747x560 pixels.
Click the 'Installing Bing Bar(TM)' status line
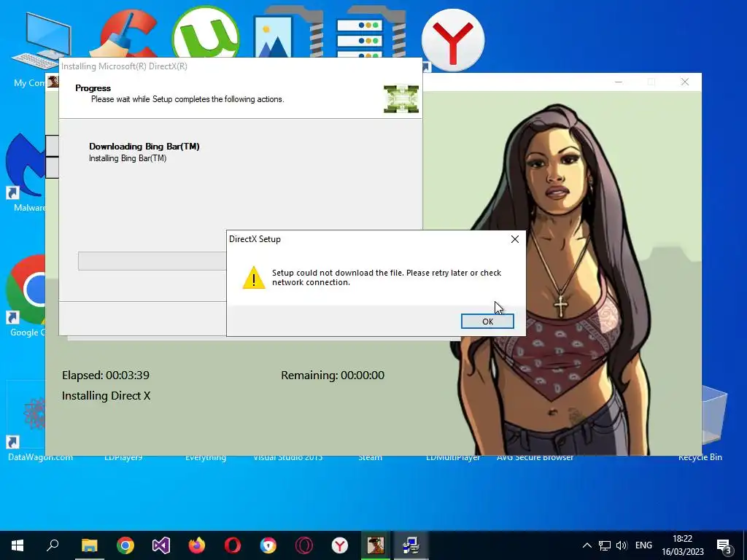click(x=127, y=158)
